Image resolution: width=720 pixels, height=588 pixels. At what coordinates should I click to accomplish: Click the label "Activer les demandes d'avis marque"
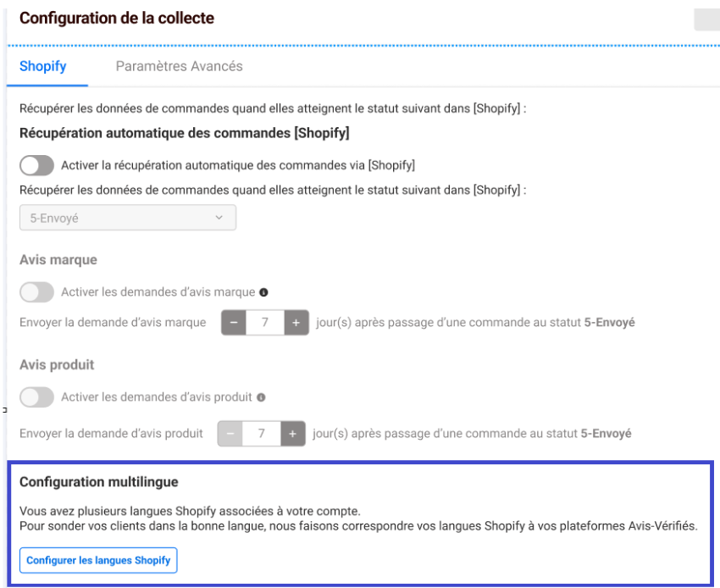[158, 292]
